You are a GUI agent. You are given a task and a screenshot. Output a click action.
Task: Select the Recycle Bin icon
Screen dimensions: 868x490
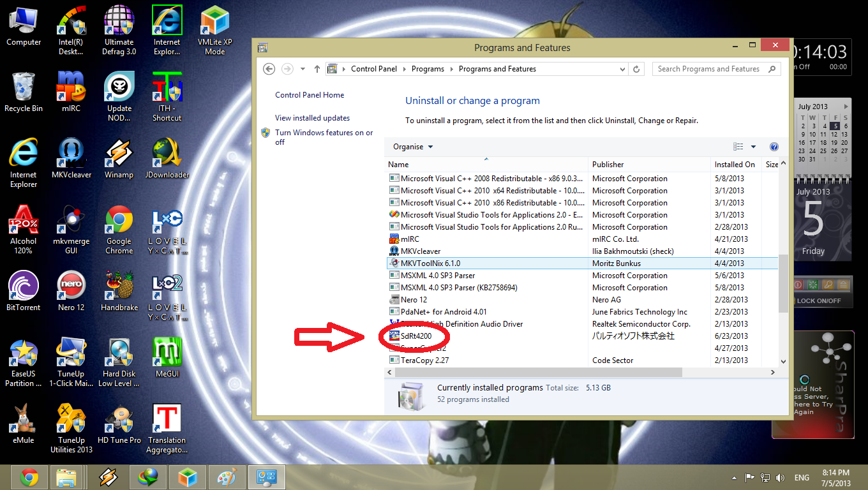coord(24,93)
